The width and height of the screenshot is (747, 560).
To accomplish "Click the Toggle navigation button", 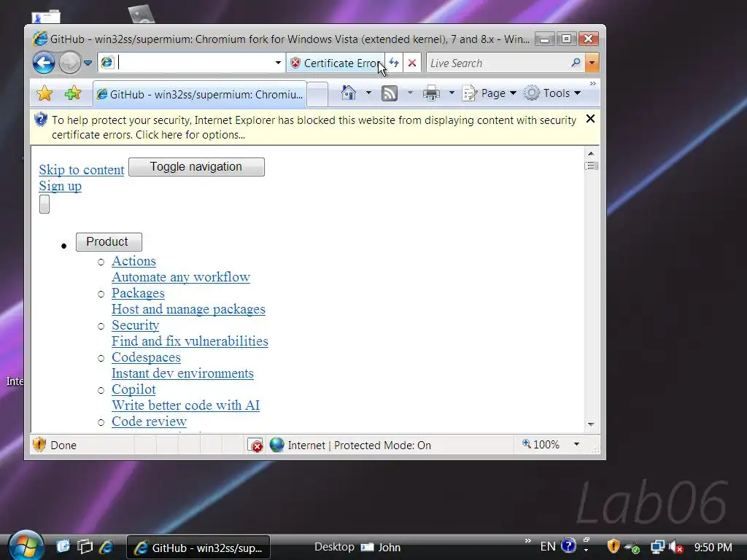I will coord(196,167).
